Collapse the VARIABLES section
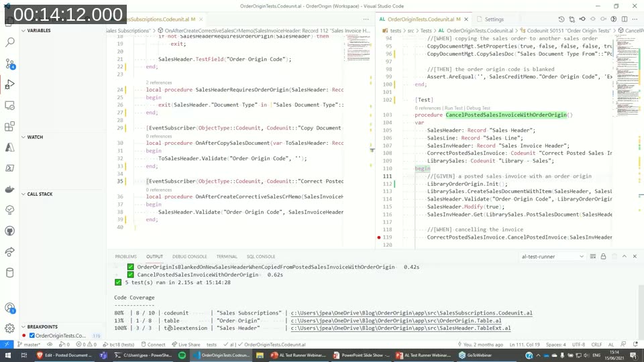This screenshot has width=644, height=362. [39, 30]
